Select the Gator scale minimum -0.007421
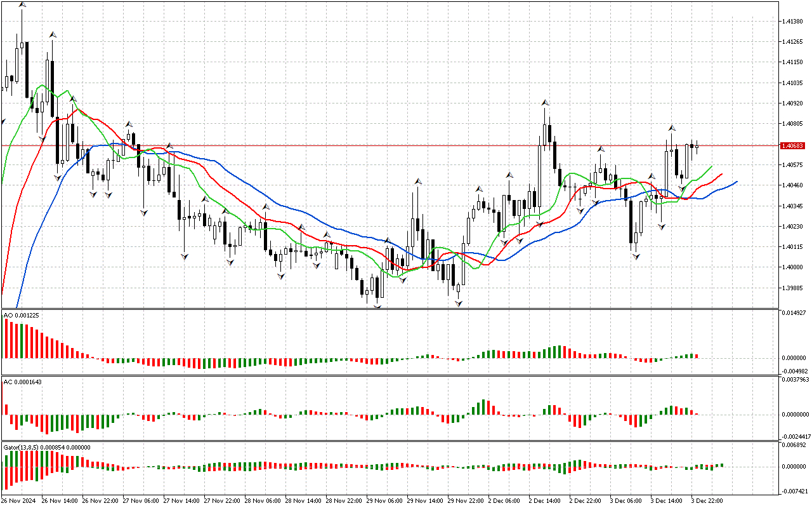The width and height of the screenshot is (812, 508). pyautogui.click(x=794, y=491)
